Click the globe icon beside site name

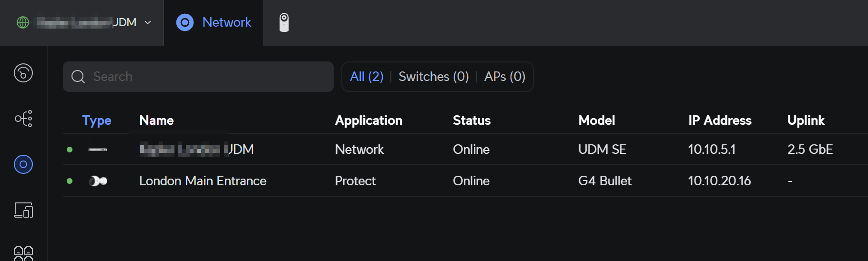click(23, 22)
